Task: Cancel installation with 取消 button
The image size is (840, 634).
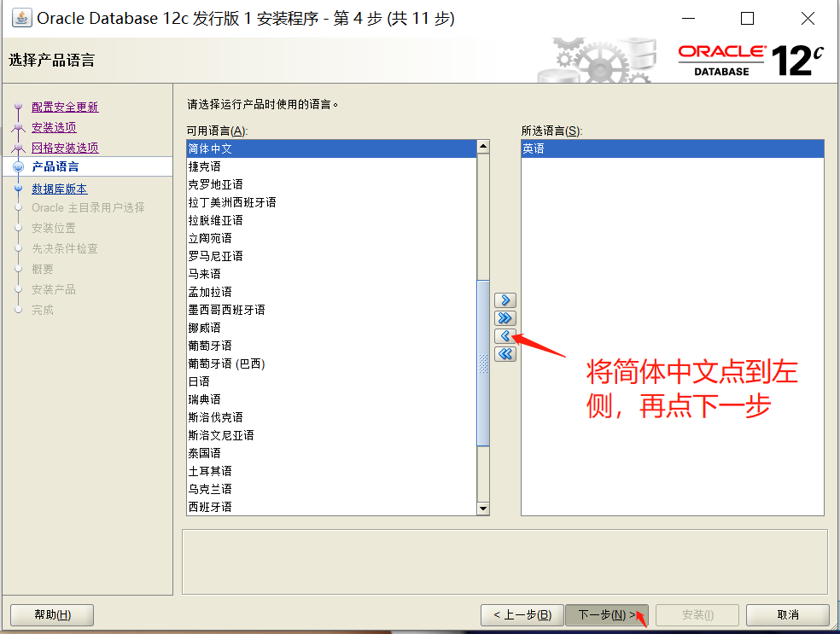Action: click(788, 614)
